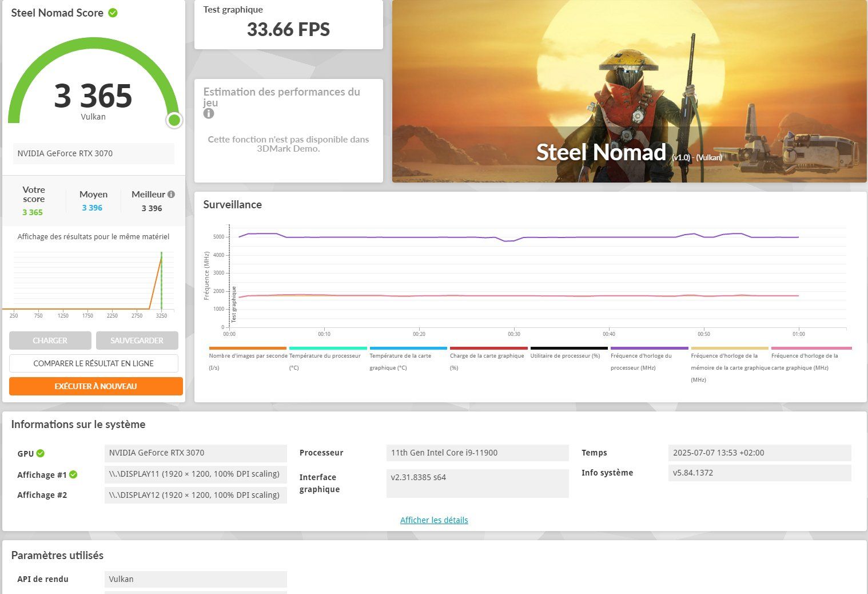The width and height of the screenshot is (868, 594).
Task: Click the v2.31.8385 s64 interface field
Action: [477, 484]
